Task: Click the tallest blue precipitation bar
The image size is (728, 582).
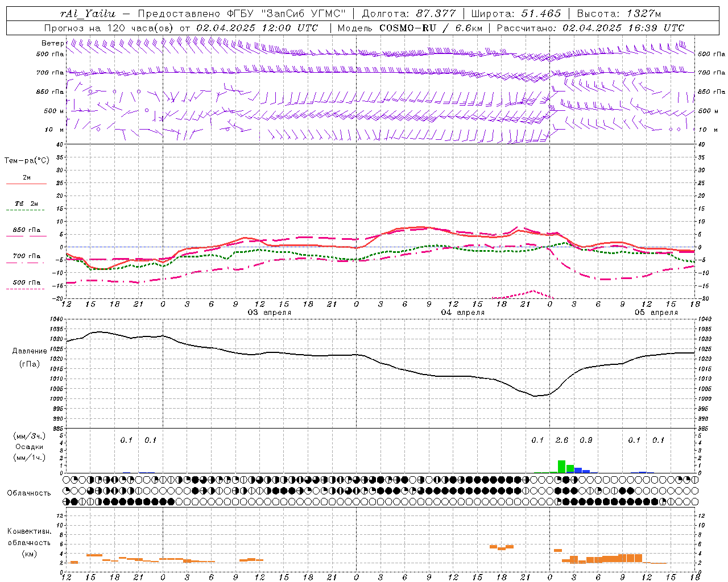Action: pyautogui.click(x=578, y=470)
